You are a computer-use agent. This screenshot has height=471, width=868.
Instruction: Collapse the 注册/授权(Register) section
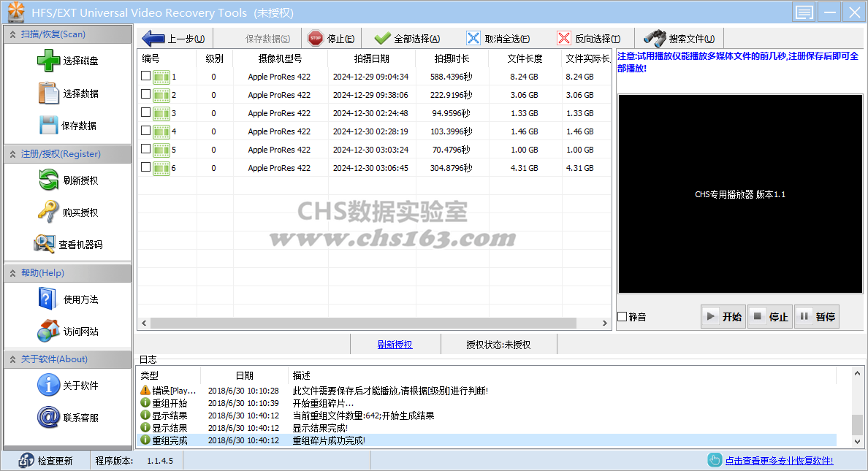click(x=12, y=154)
